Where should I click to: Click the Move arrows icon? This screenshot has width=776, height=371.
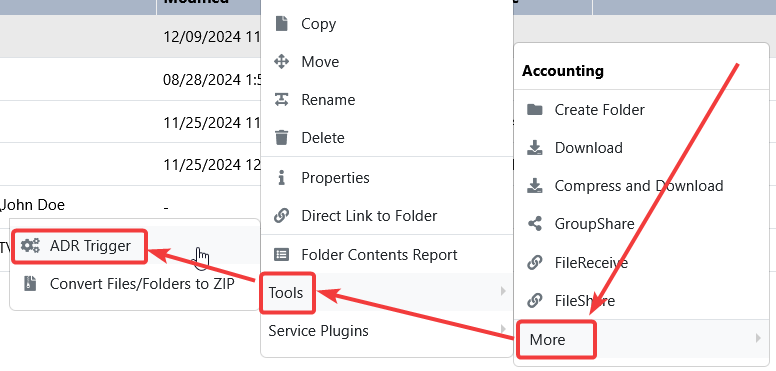point(282,62)
